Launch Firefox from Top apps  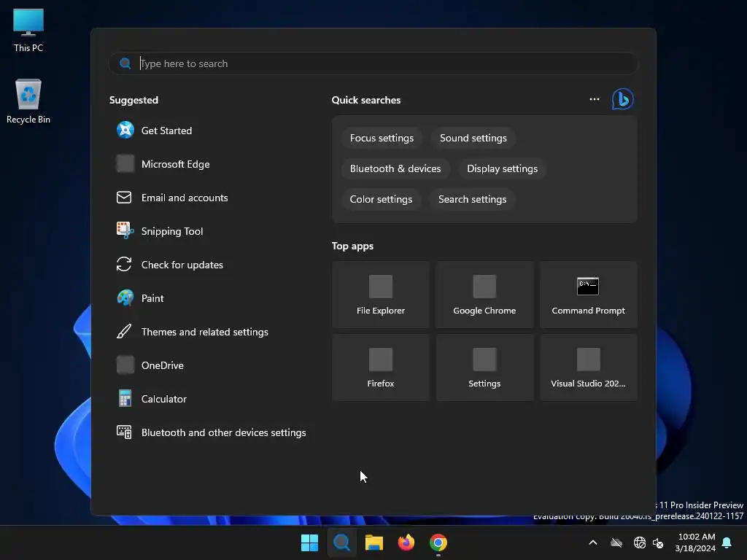(381, 367)
